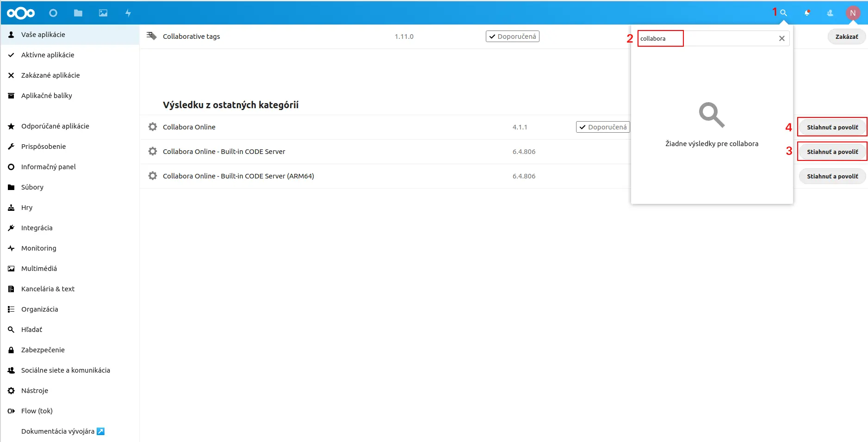Click the Nextcloud logo

click(21, 13)
